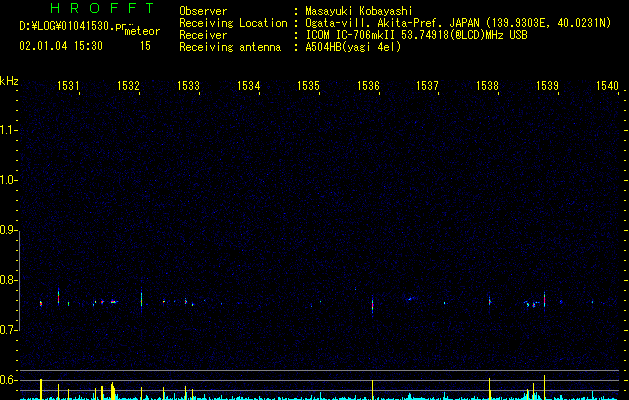This screenshot has width=629, height=400.
Task: Select antenna value A504HB(yagi 4el)
Action: pos(353,47)
